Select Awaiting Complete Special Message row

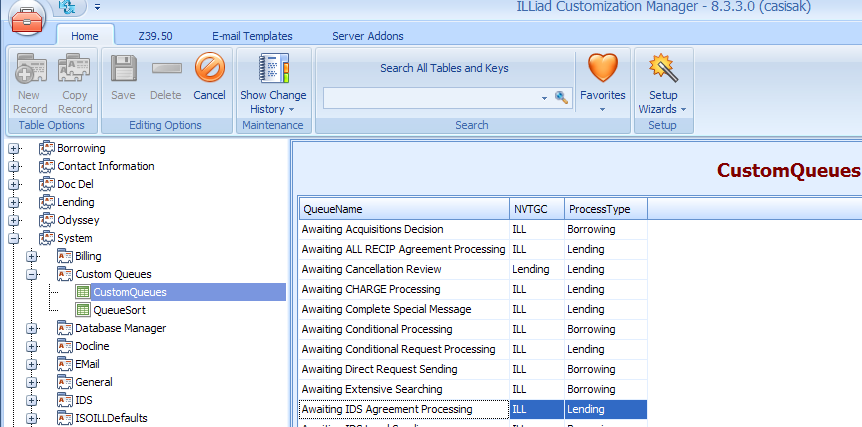(x=473, y=309)
